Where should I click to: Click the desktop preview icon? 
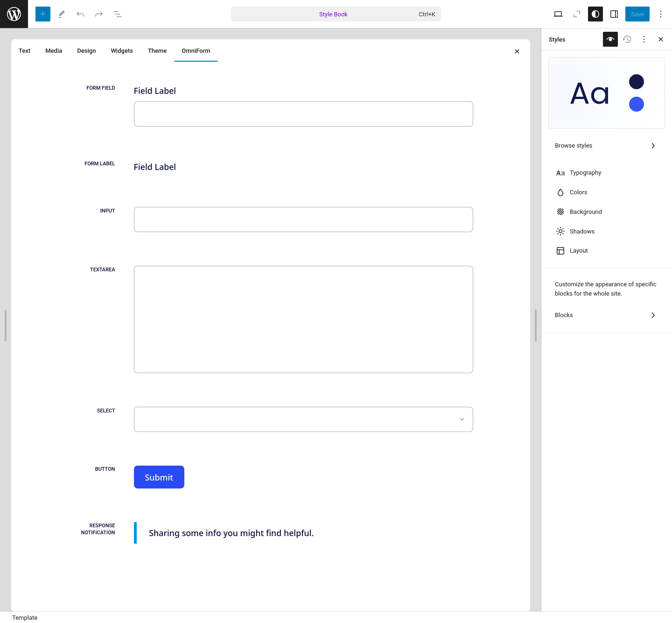tap(558, 14)
